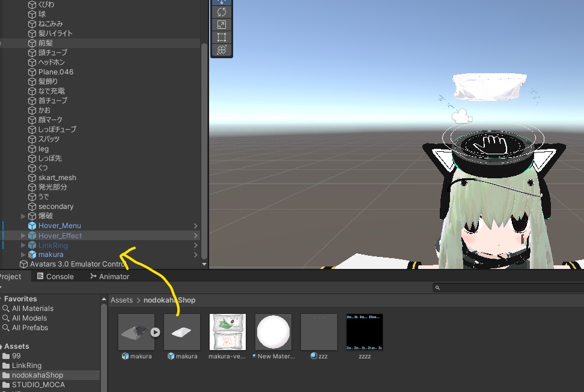Select the zzz asset thumbnail
This screenshot has width=584, height=392.
point(319,332)
